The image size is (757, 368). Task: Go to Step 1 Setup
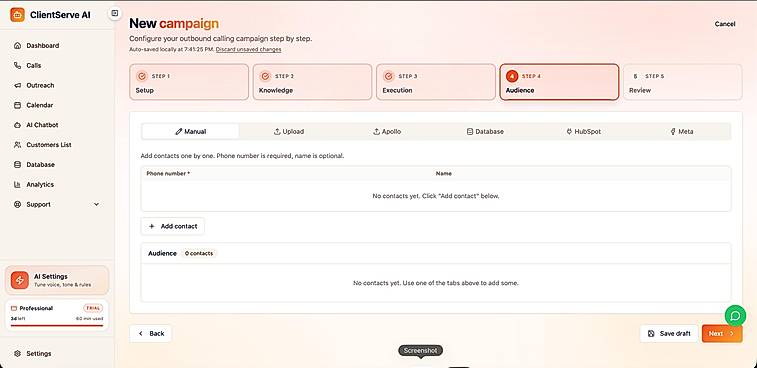point(189,82)
